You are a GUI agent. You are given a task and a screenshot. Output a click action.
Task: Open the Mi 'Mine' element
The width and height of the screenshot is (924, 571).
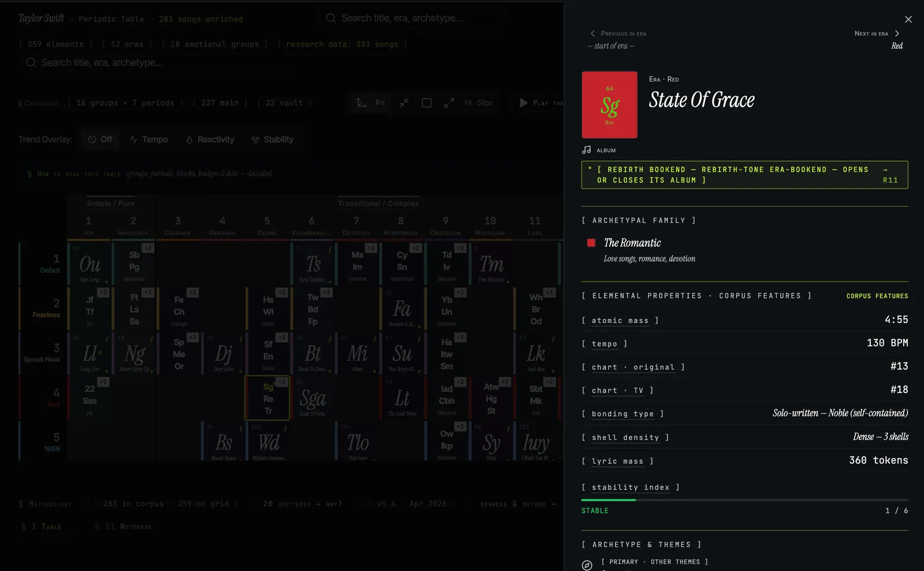click(x=357, y=354)
